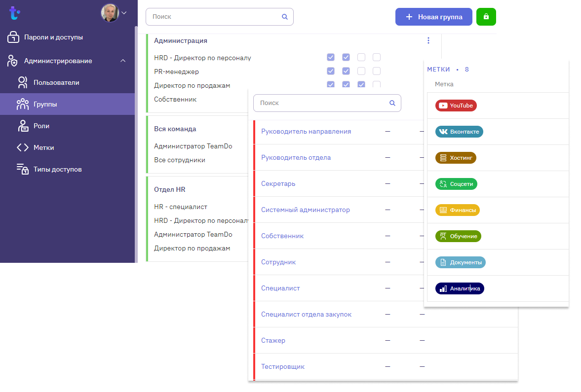Open role Специалист отдела закупок
581x392 pixels.
[x=307, y=314]
